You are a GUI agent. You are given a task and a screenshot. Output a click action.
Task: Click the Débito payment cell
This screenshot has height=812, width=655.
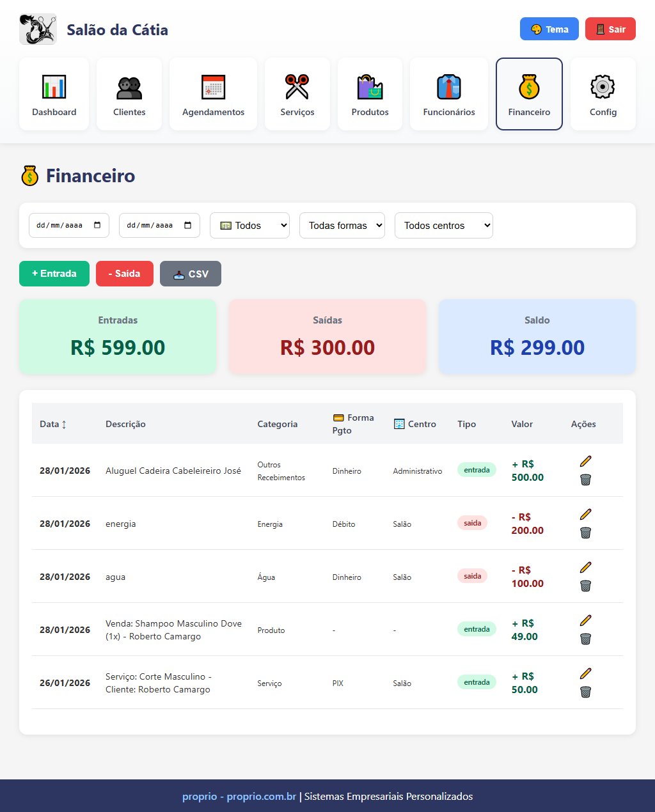[x=343, y=524]
